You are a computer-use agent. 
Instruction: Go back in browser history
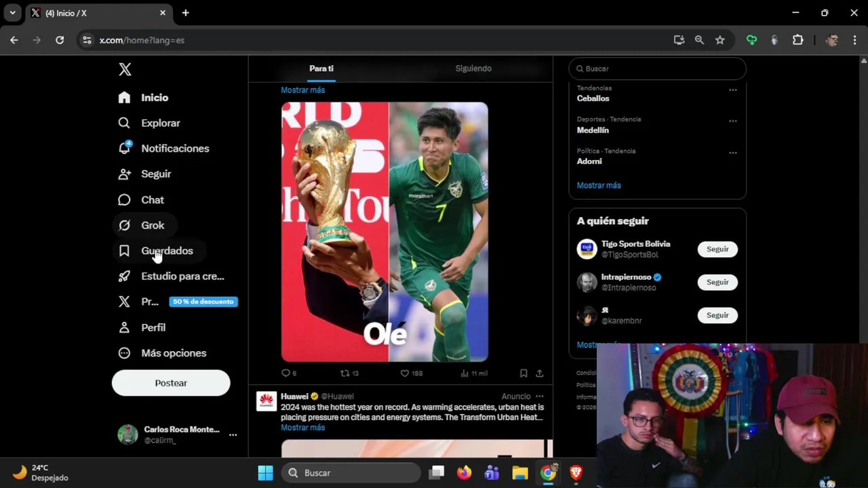coord(14,40)
